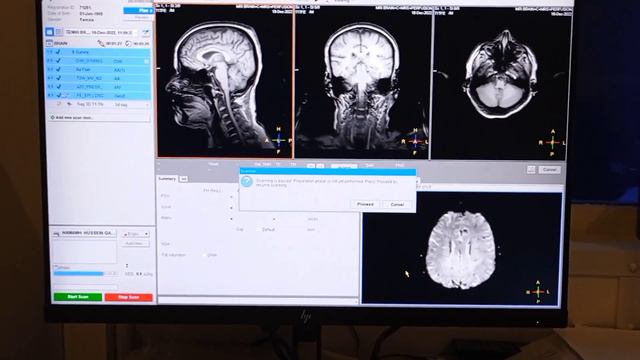Open the second dropdown arrow in Summary panel

[x=231, y=208]
